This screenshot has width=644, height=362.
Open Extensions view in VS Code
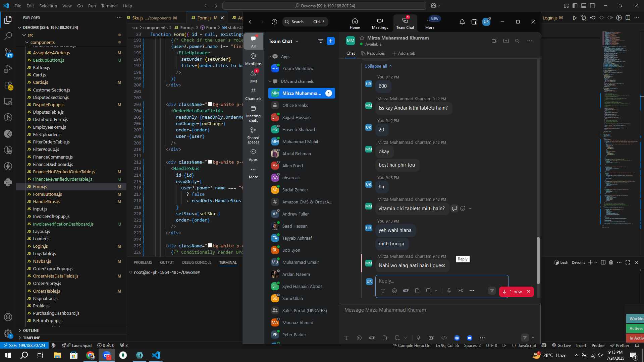pos(8,85)
